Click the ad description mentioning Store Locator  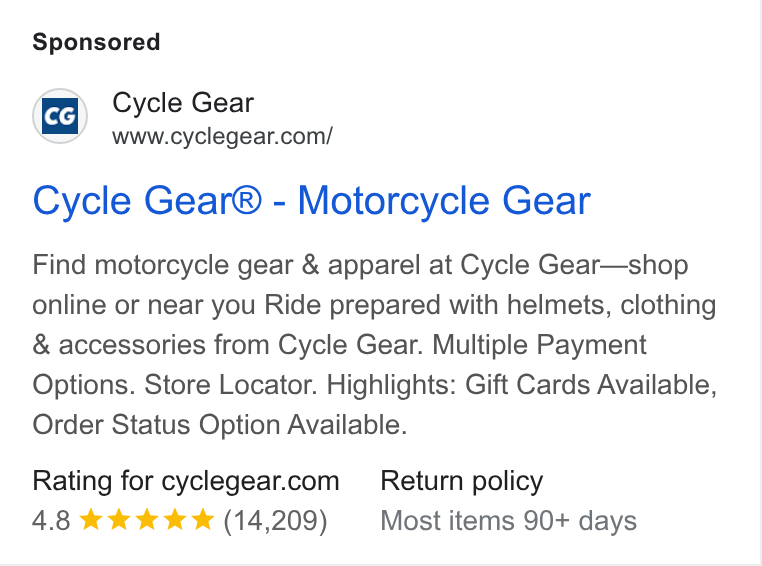click(x=375, y=345)
